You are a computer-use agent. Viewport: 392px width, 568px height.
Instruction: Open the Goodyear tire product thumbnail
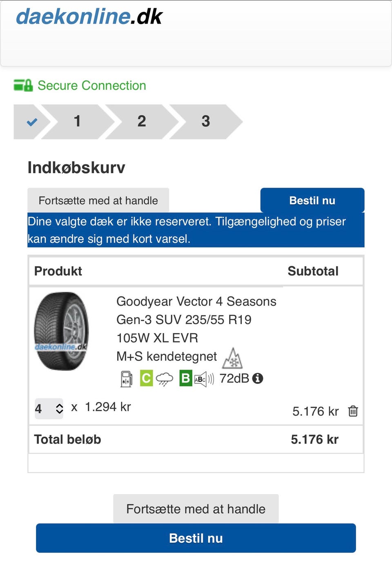[61, 331]
